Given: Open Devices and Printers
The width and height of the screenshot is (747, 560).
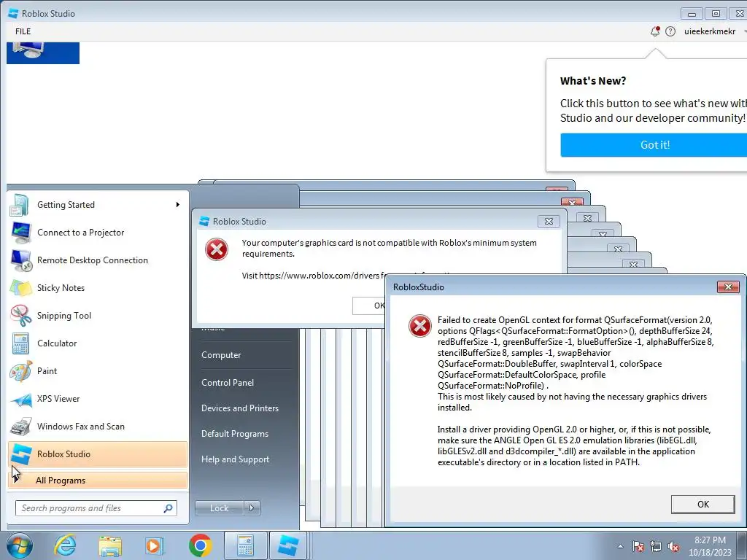Looking at the screenshot, I should (x=239, y=408).
